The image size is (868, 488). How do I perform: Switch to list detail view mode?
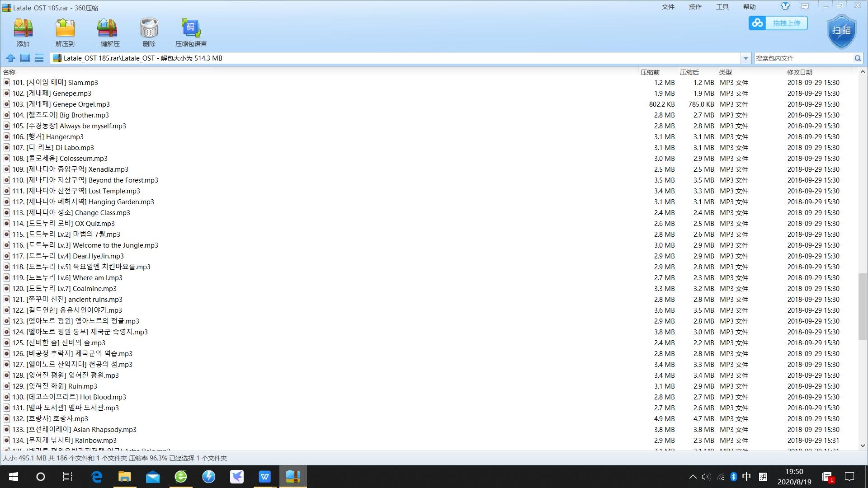click(x=39, y=58)
